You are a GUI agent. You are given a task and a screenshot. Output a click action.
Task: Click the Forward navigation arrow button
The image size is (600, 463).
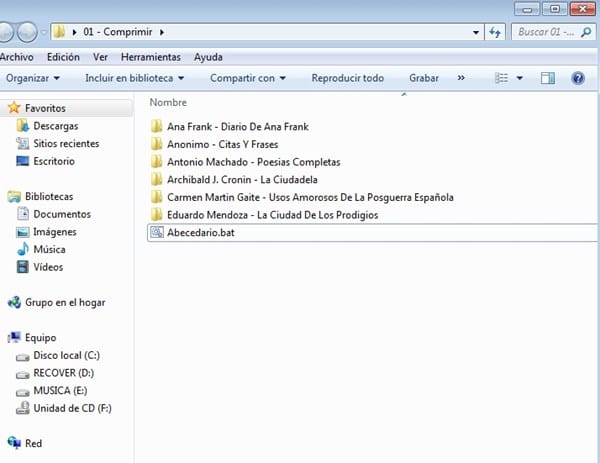(28, 32)
